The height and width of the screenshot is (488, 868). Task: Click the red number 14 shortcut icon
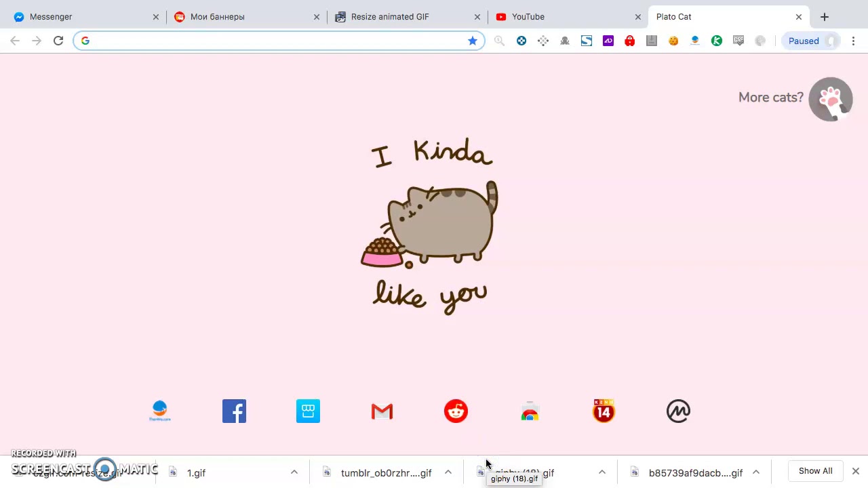pyautogui.click(x=604, y=411)
